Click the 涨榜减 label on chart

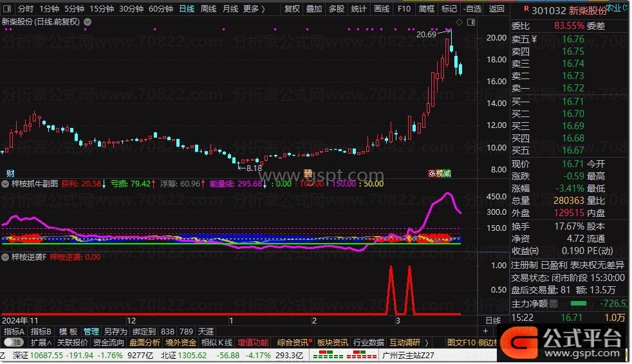pos(440,174)
